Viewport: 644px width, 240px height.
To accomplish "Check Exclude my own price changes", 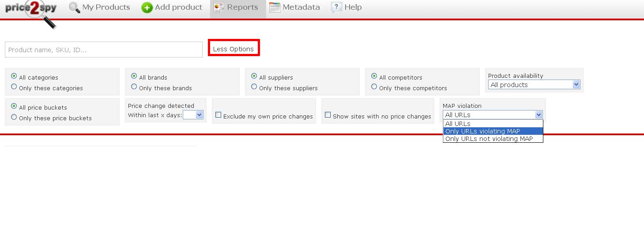I will tap(218, 115).
